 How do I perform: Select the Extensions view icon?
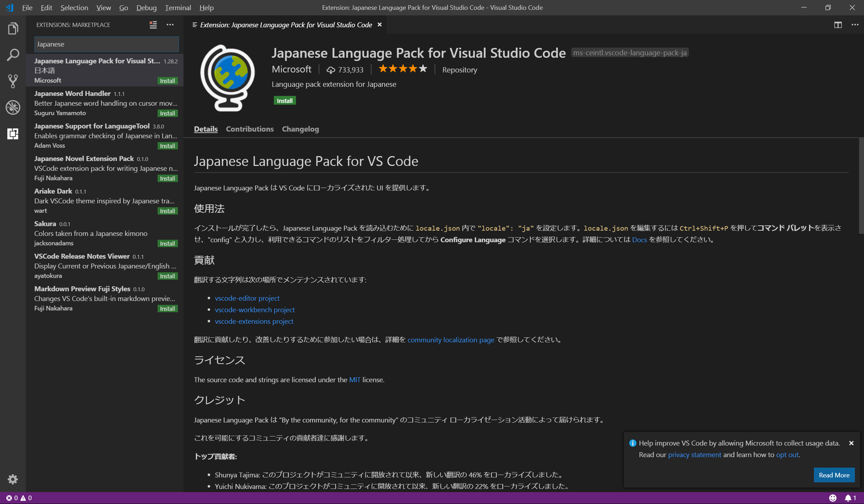coord(13,134)
